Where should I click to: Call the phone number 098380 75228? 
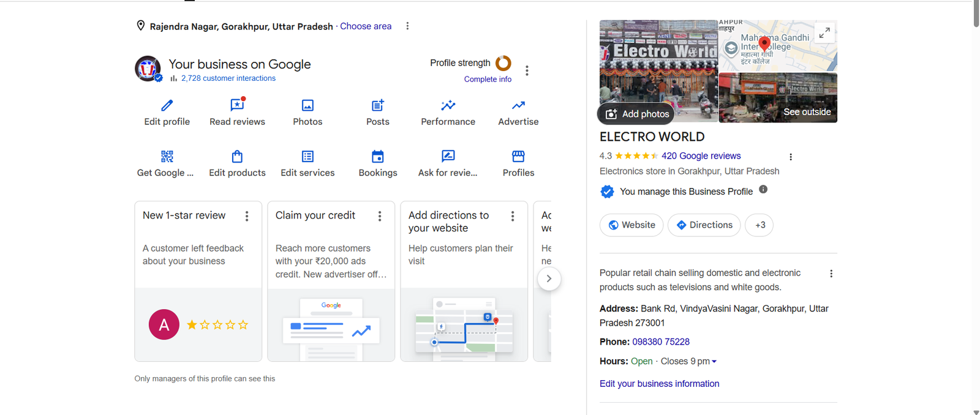(661, 342)
